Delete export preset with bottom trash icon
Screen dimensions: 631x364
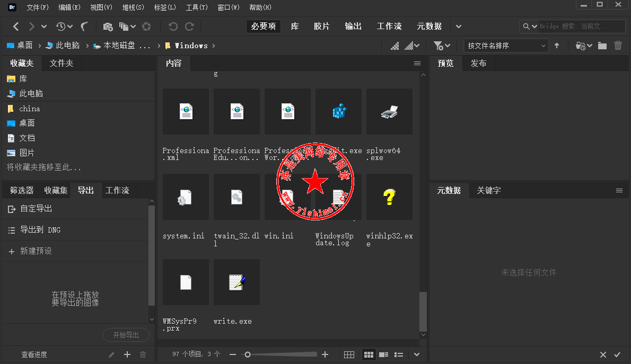click(x=143, y=355)
